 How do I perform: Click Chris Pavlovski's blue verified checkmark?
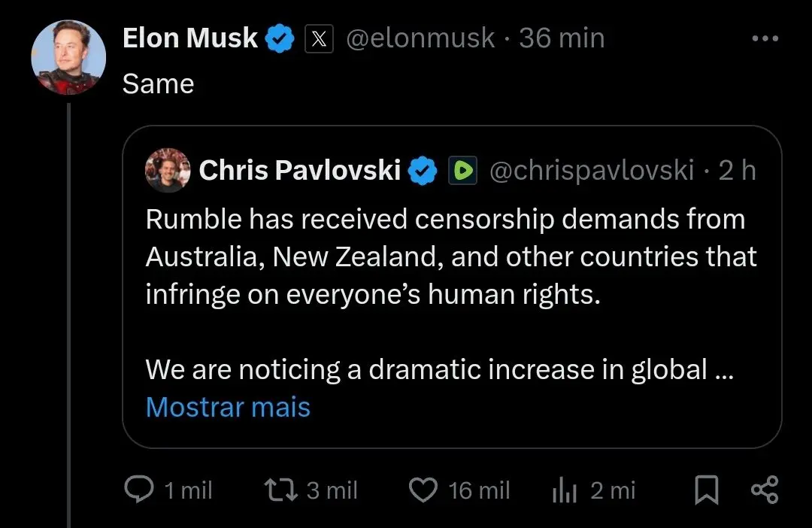click(x=423, y=171)
